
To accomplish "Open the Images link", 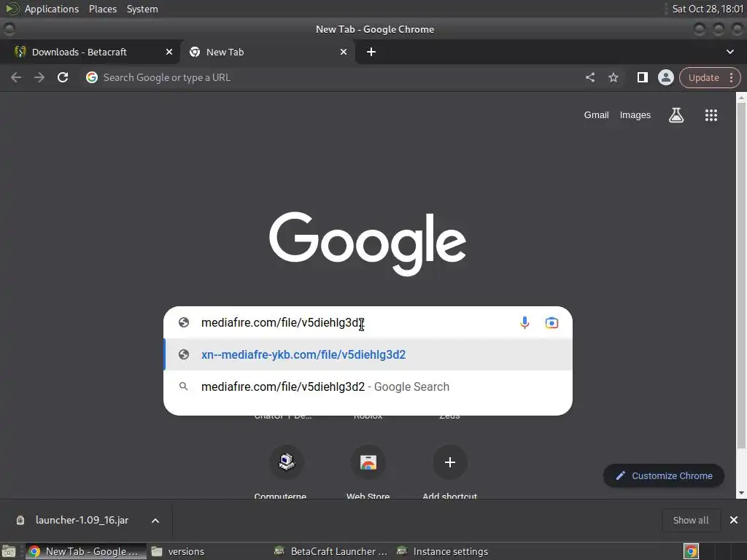I will coord(635,114).
